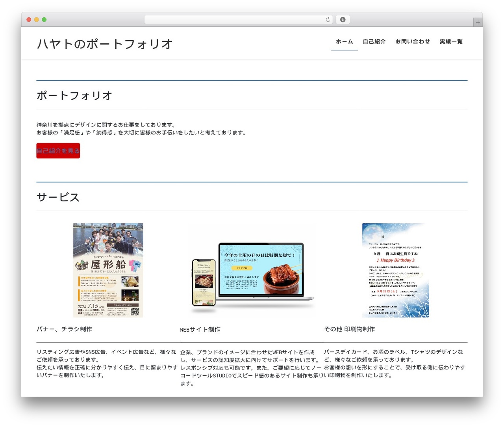The image size is (504, 427).
Task: Click the WEBサイト制作 heading
Action: tap(200, 330)
